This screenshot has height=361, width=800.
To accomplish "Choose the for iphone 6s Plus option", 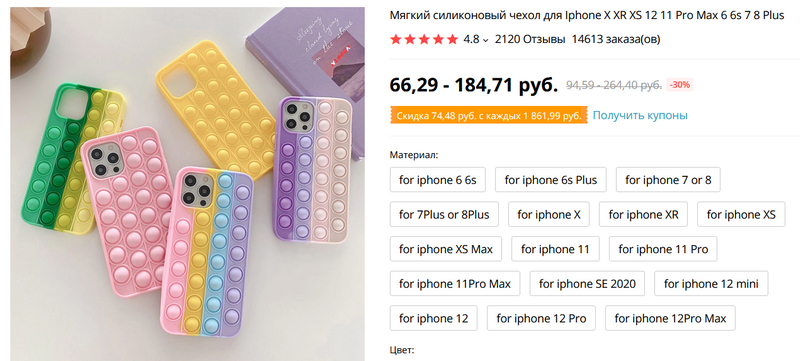I will 551,180.
